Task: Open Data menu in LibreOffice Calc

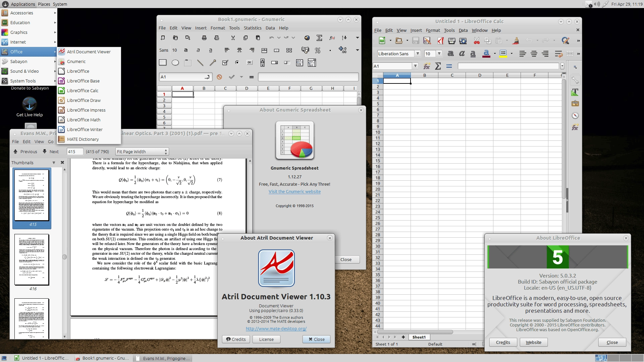Action: coord(463,31)
